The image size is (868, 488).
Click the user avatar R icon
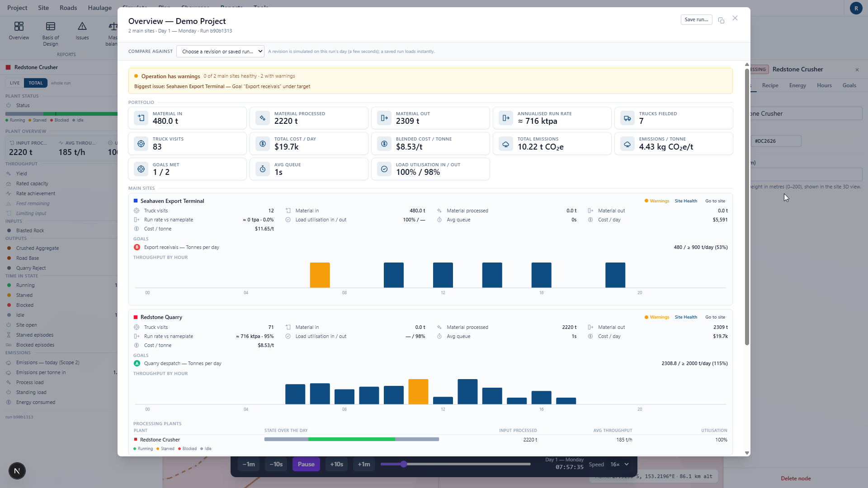856,8
